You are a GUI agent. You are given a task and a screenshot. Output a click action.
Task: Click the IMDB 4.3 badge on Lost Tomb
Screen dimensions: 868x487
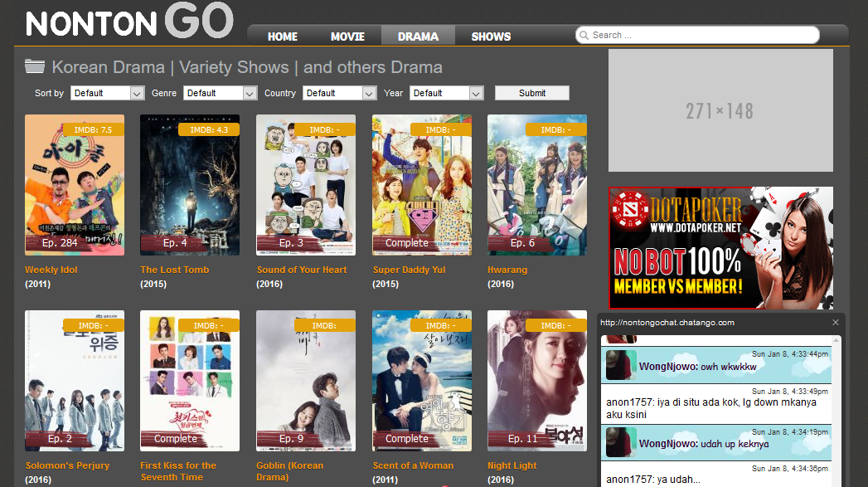pos(209,129)
